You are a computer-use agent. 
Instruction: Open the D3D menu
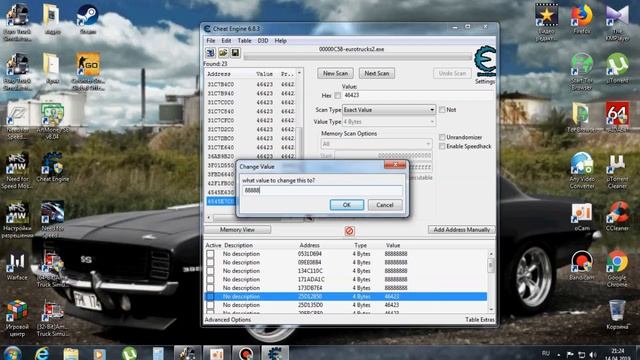(262, 41)
